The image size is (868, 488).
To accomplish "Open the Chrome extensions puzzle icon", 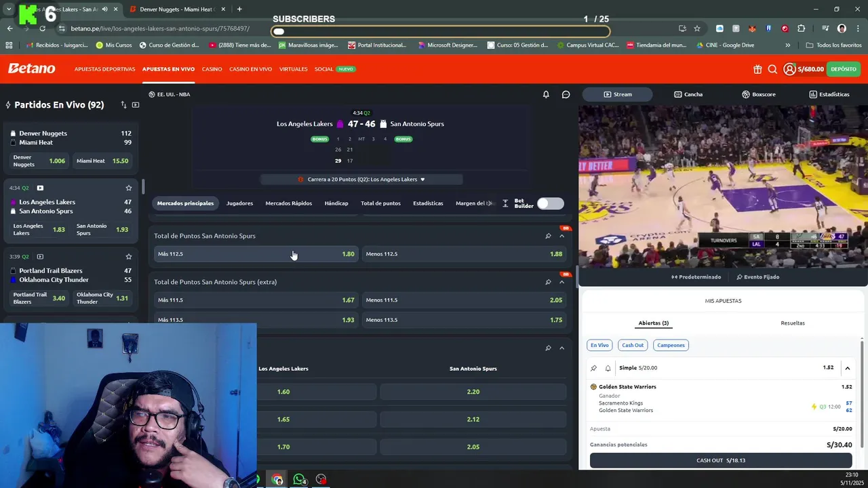I will point(802,28).
